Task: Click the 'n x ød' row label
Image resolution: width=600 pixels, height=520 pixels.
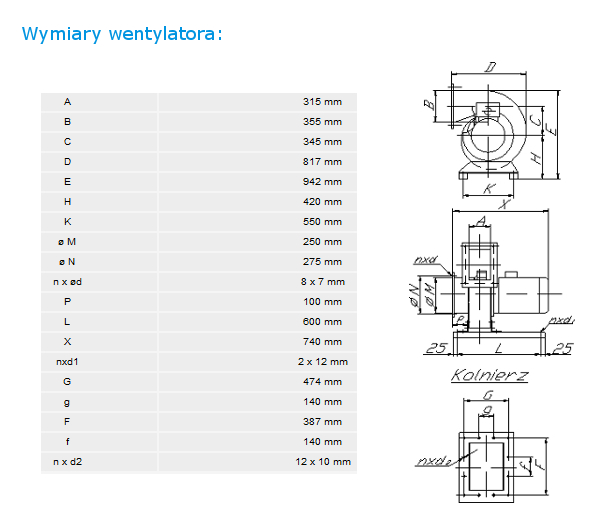Action: click(67, 282)
